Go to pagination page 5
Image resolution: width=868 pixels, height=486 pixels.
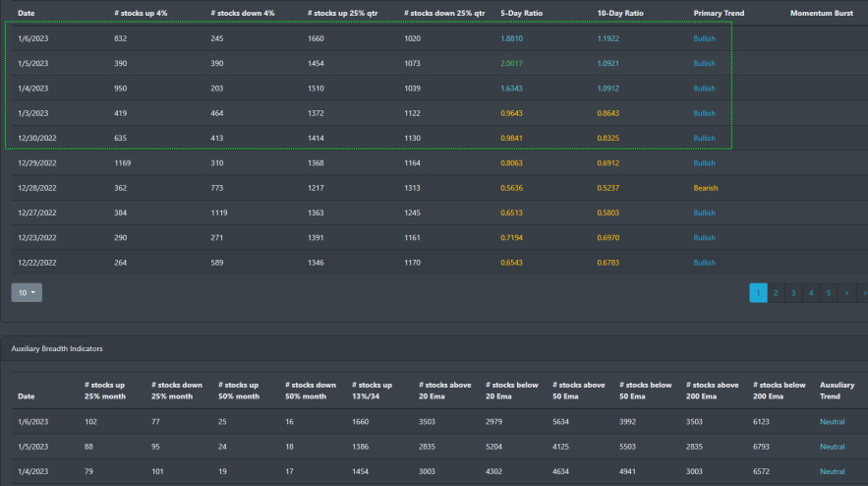coord(829,293)
